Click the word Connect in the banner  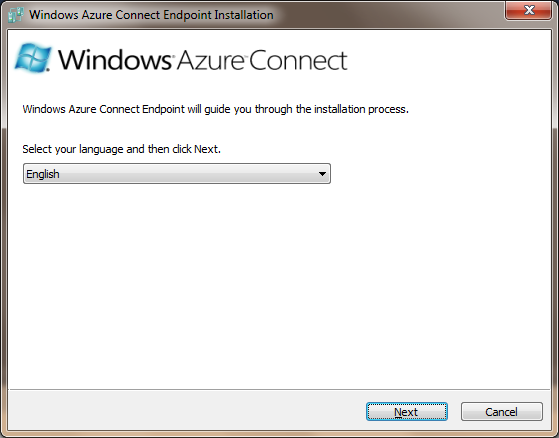tap(298, 60)
